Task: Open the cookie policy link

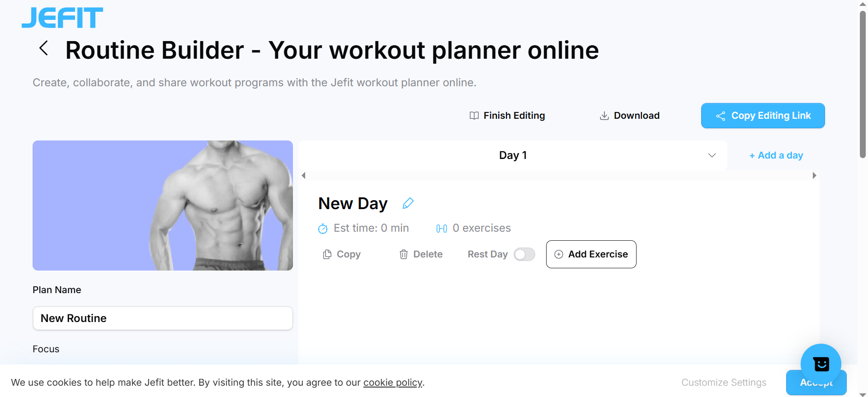Action: [x=392, y=383]
